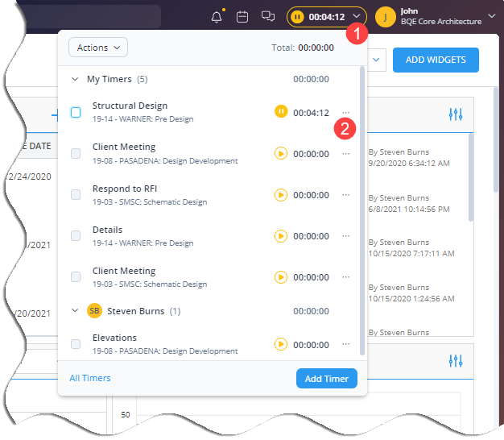Start the Elevations timer

(x=281, y=344)
